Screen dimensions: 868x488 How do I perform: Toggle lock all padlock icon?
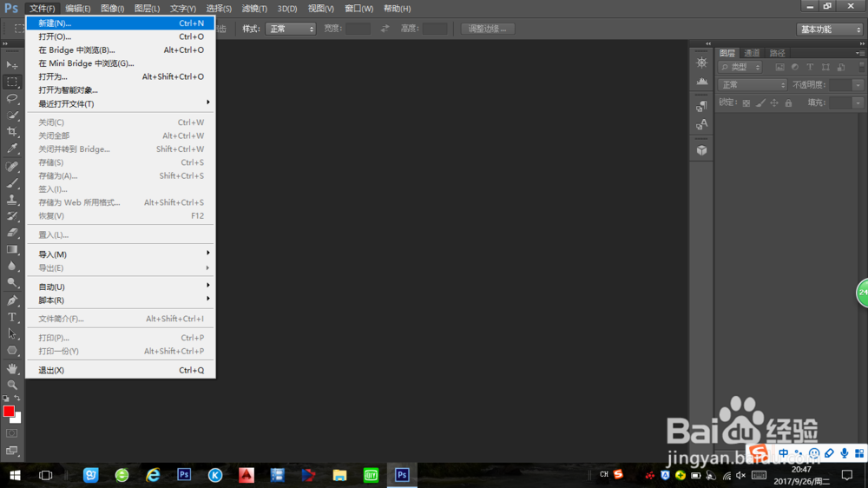point(788,103)
